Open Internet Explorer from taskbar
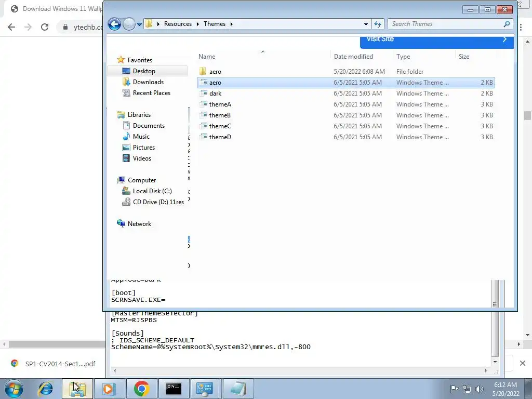The image size is (532, 399). [x=46, y=389]
